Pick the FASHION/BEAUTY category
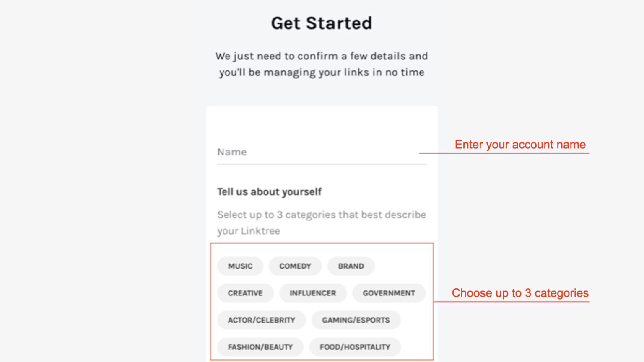 click(x=260, y=346)
